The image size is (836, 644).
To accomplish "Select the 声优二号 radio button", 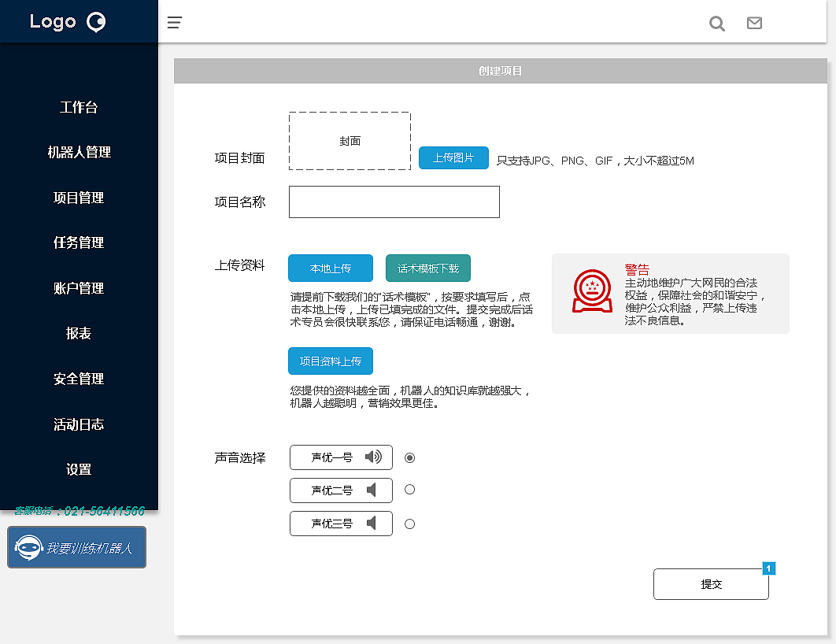I will coord(409,490).
